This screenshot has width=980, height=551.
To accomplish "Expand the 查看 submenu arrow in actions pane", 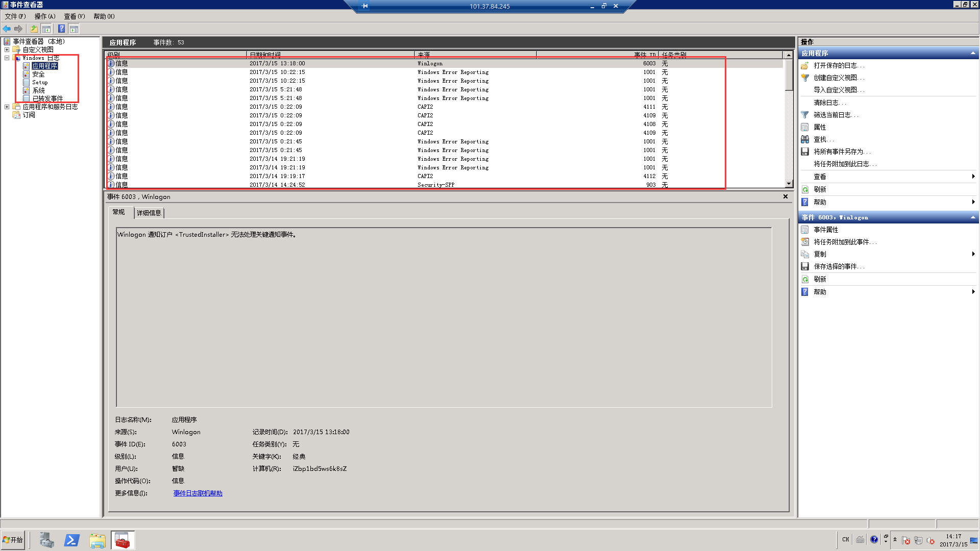I will coord(973,177).
